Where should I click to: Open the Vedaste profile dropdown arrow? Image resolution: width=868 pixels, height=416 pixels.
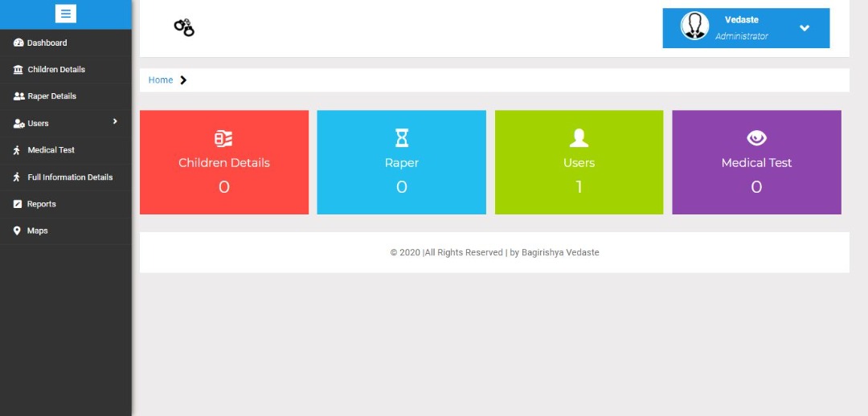tap(805, 28)
